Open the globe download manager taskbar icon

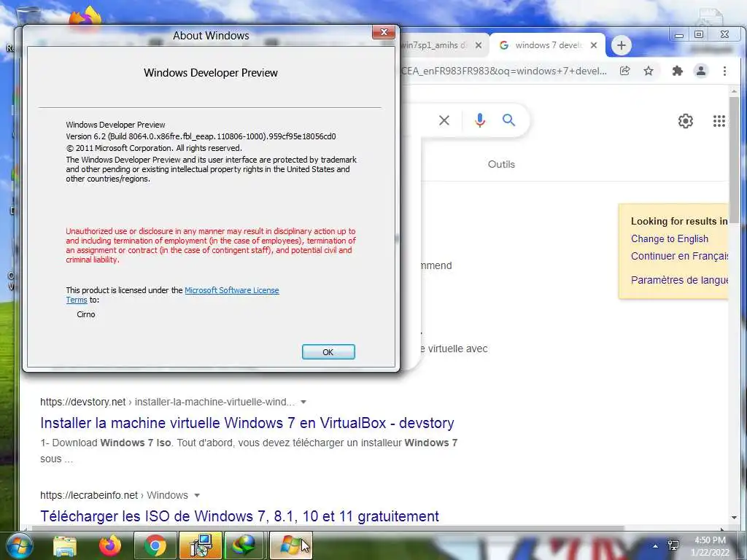pos(244,545)
